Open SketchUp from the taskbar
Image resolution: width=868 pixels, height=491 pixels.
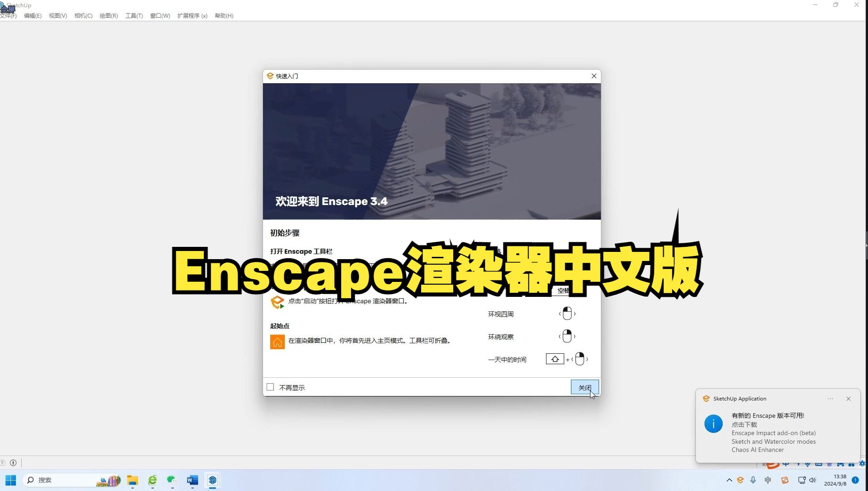[213, 480]
